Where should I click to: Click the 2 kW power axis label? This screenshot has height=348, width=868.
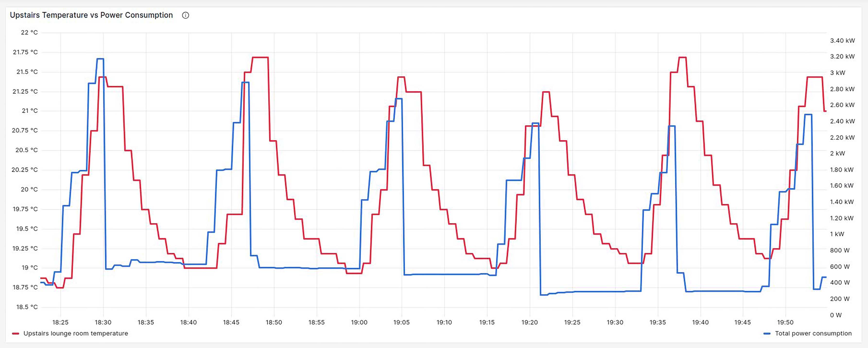[x=838, y=153]
